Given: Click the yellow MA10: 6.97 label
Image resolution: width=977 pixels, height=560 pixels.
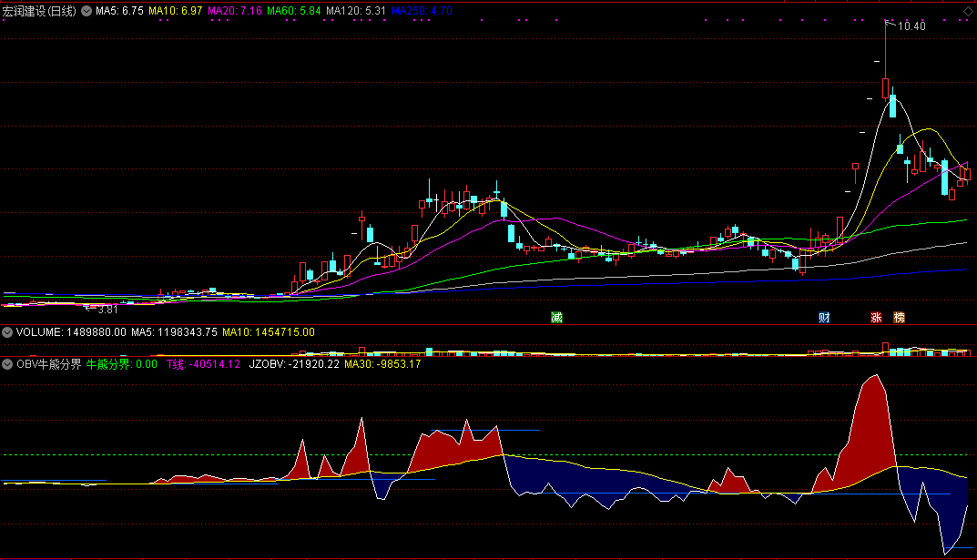Looking at the screenshot, I should [175, 11].
